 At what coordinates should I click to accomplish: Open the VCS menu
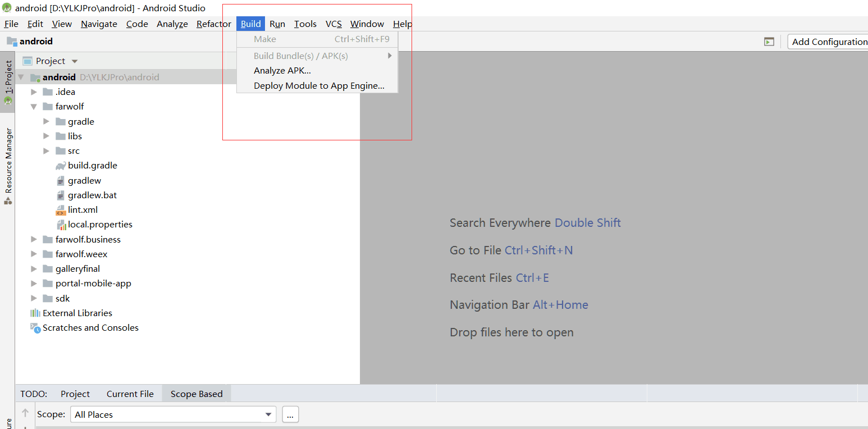coord(334,24)
